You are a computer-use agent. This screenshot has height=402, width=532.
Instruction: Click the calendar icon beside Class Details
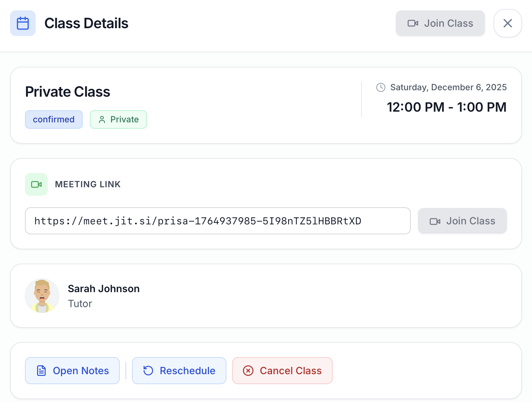(23, 23)
